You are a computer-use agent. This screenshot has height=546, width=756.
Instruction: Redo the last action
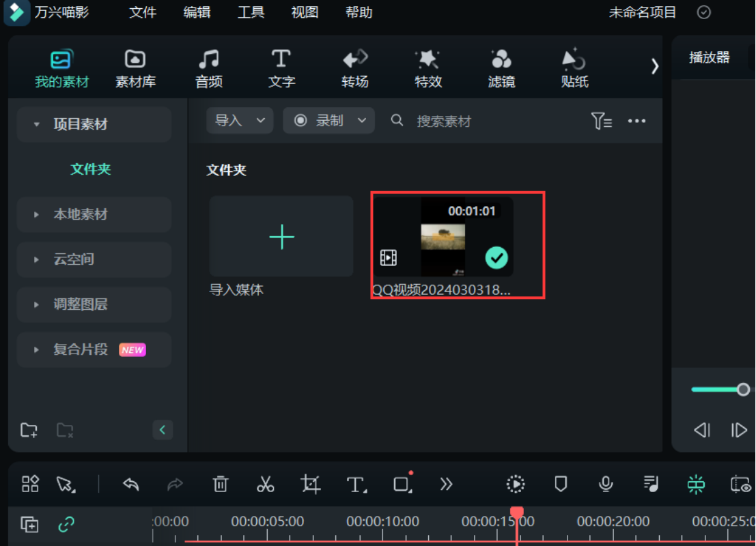175,484
